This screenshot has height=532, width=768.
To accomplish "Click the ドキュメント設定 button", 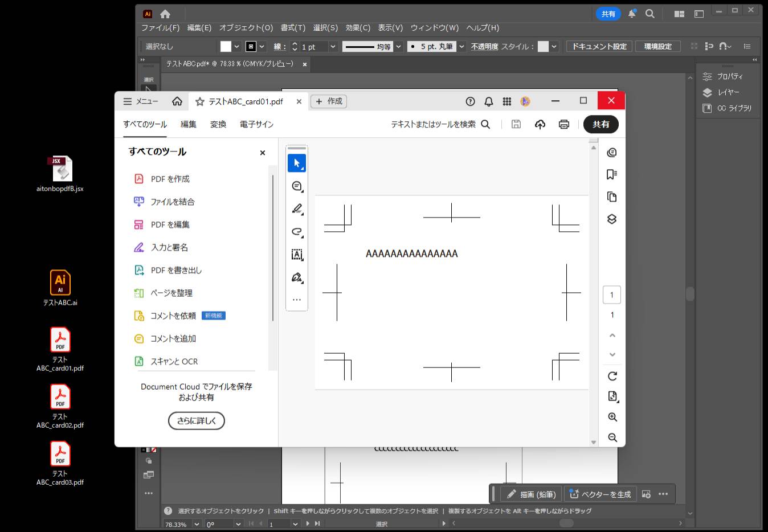I will 599,47.
